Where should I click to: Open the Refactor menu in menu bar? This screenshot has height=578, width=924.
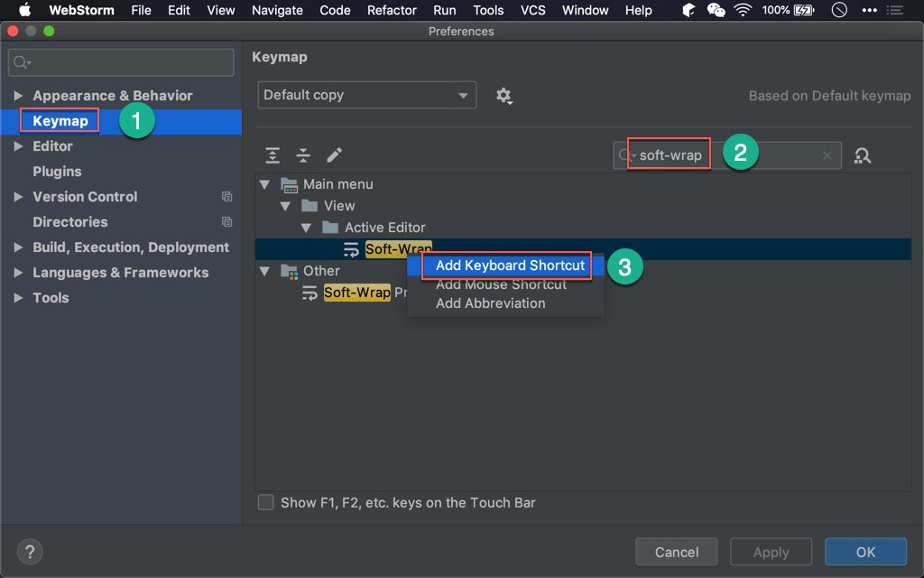(x=392, y=10)
